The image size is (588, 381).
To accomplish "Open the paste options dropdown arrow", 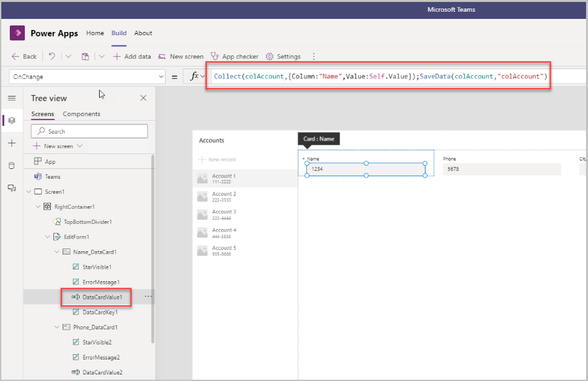I will (x=102, y=56).
